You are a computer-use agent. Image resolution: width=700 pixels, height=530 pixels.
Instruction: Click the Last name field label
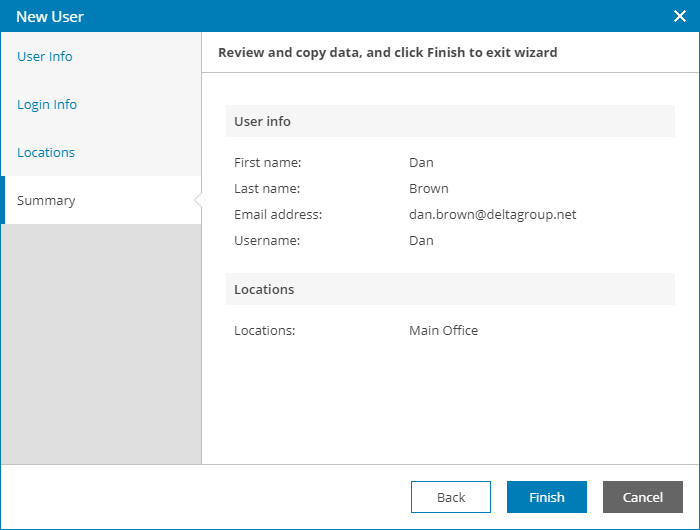[x=267, y=189]
